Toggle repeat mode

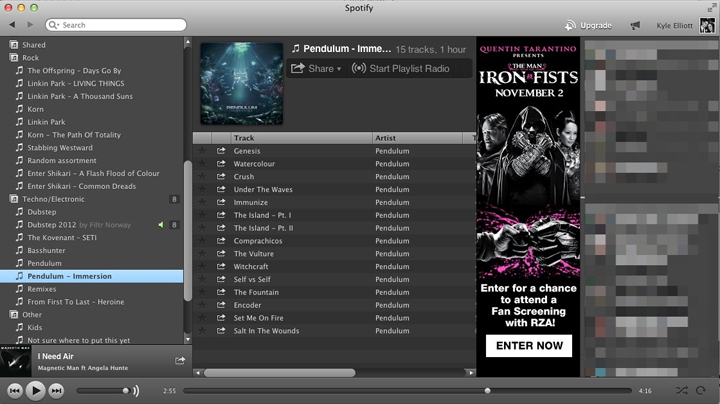click(701, 391)
